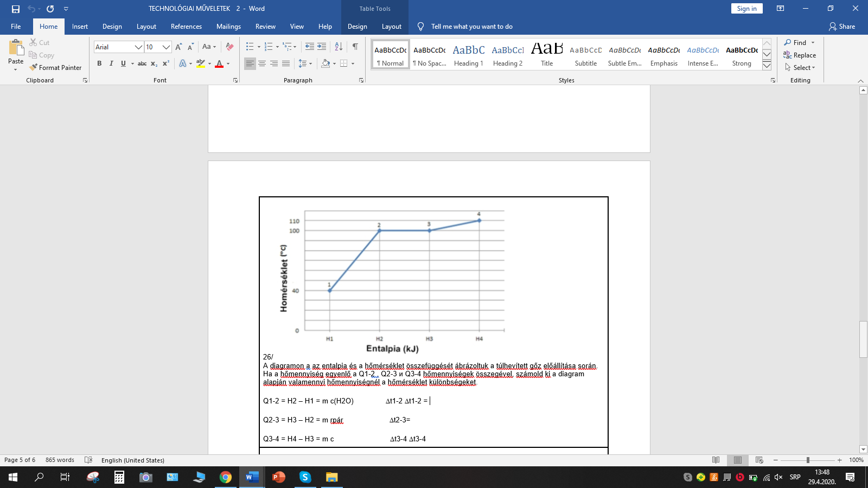868x488 pixels.
Task: Switch to the Insert ribbon tab
Action: (80, 27)
